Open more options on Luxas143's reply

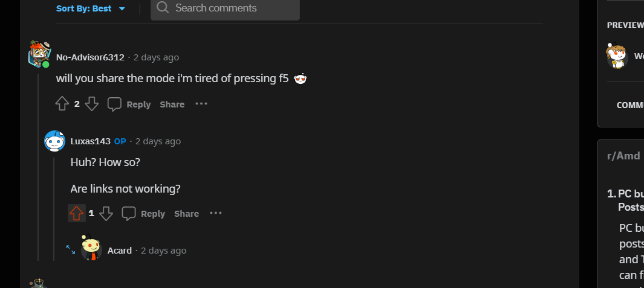click(x=216, y=213)
